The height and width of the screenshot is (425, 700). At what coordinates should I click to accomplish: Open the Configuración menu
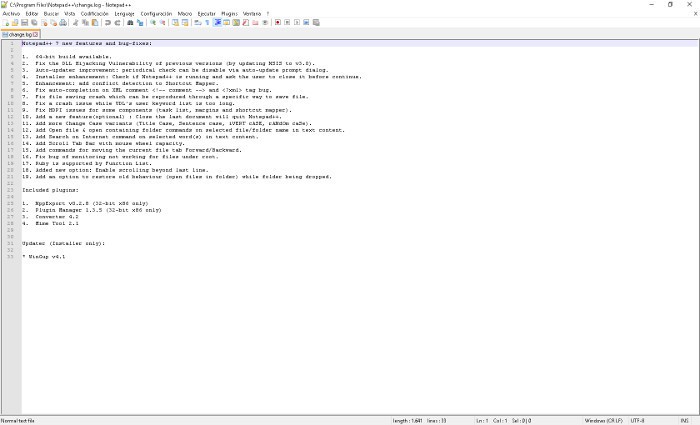156,14
